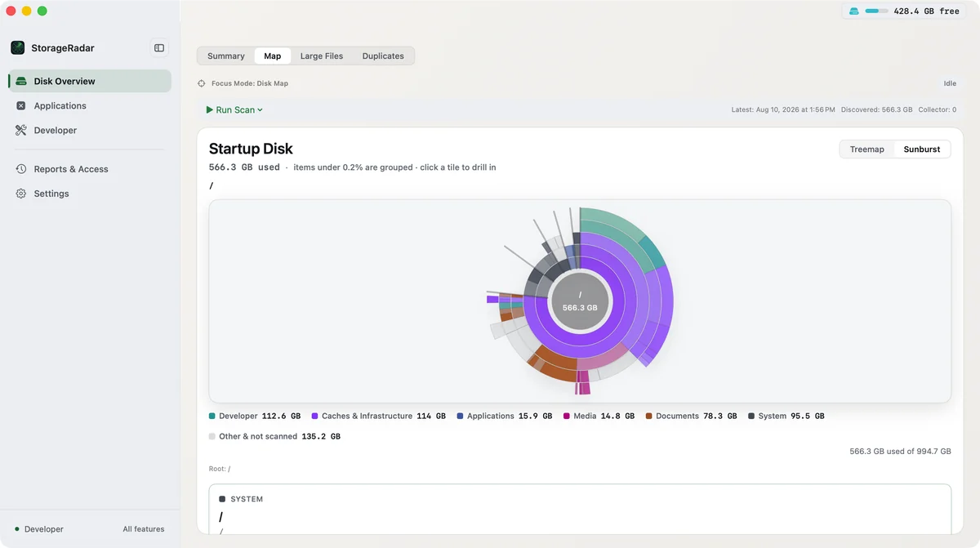The height and width of the screenshot is (548, 980).
Task: Switch view to Treemap
Action: [867, 149]
